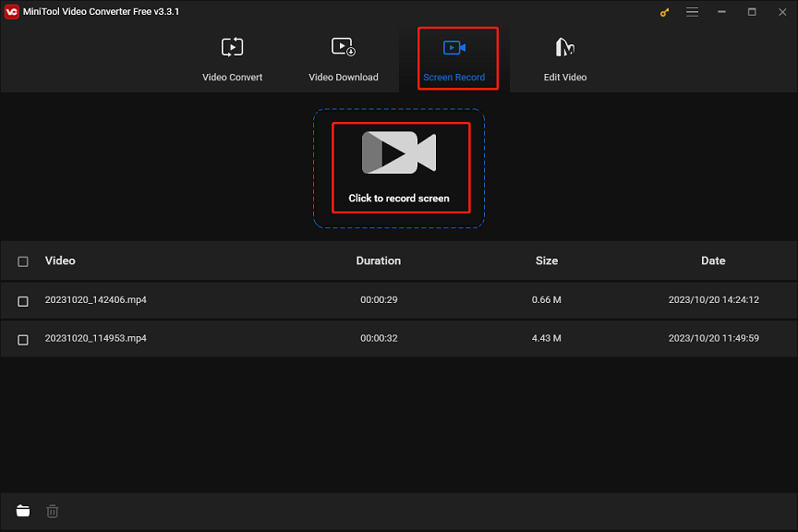Check the box for 20231020_142406.mp4

click(23, 301)
